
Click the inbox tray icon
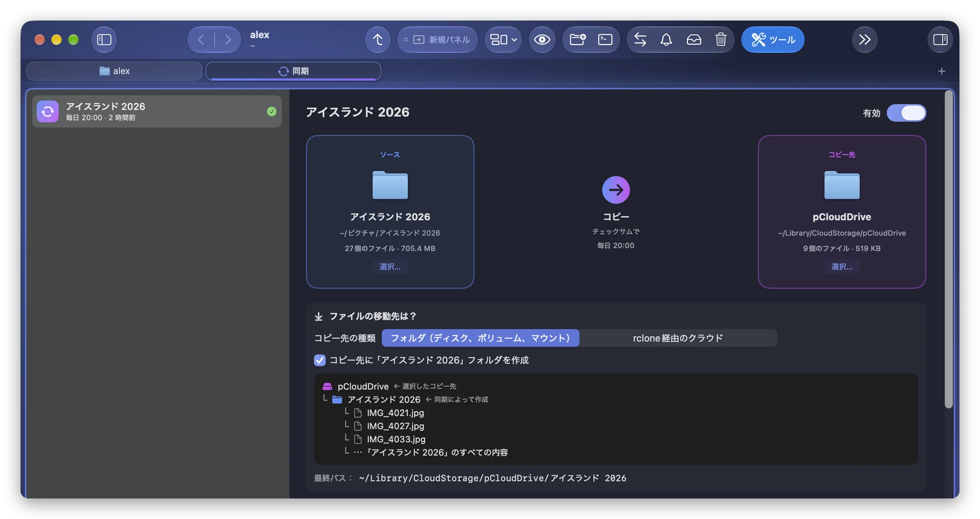pyautogui.click(x=694, y=40)
